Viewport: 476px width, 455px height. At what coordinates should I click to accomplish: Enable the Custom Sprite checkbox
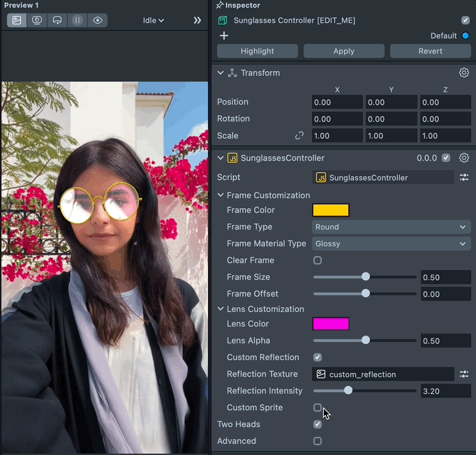pyautogui.click(x=318, y=408)
